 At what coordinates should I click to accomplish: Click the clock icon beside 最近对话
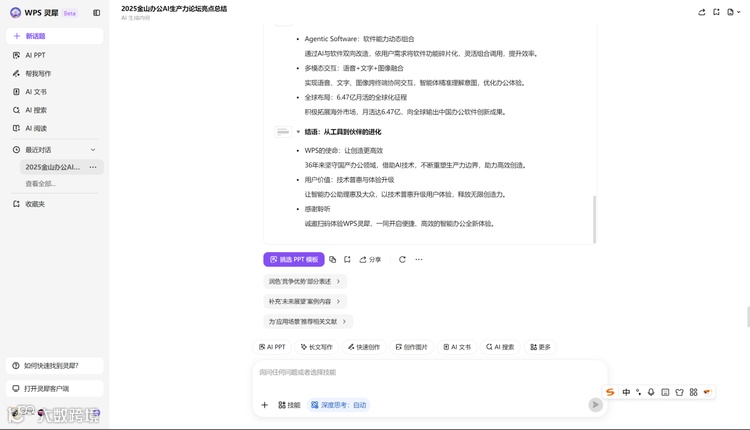pyautogui.click(x=16, y=150)
